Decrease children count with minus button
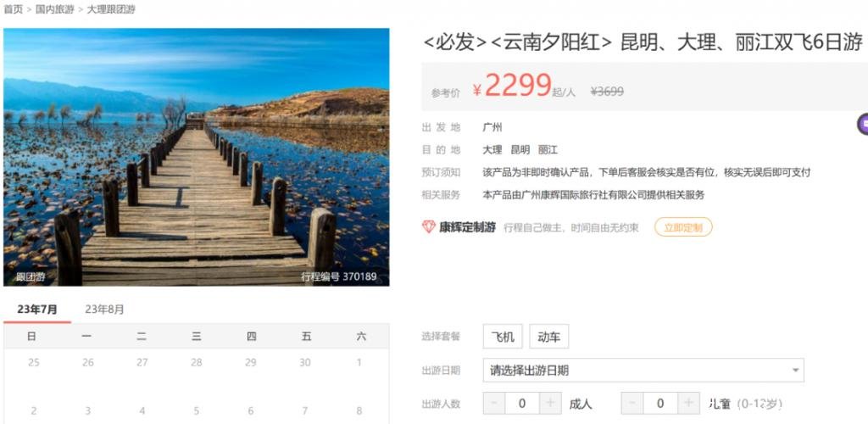This screenshot has height=424, width=868. (x=632, y=404)
